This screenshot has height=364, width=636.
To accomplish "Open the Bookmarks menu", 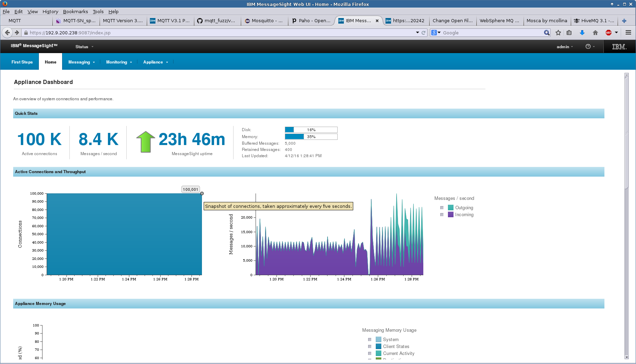I will pos(75,11).
